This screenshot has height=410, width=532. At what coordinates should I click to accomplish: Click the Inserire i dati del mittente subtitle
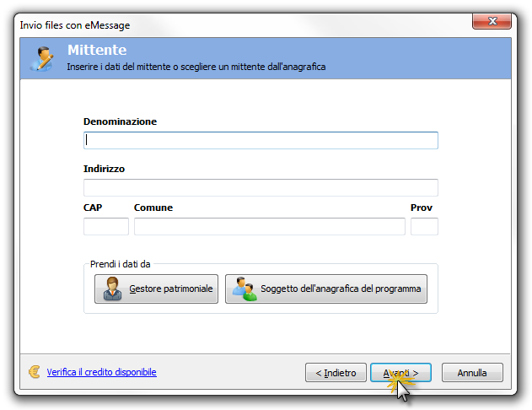pos(196,67)
